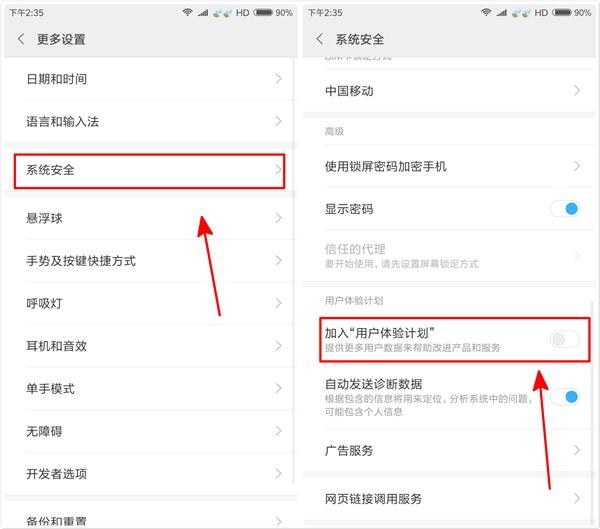Open 语言和输入法 settings
Screen dimensions: 600x529
point(149,122)
